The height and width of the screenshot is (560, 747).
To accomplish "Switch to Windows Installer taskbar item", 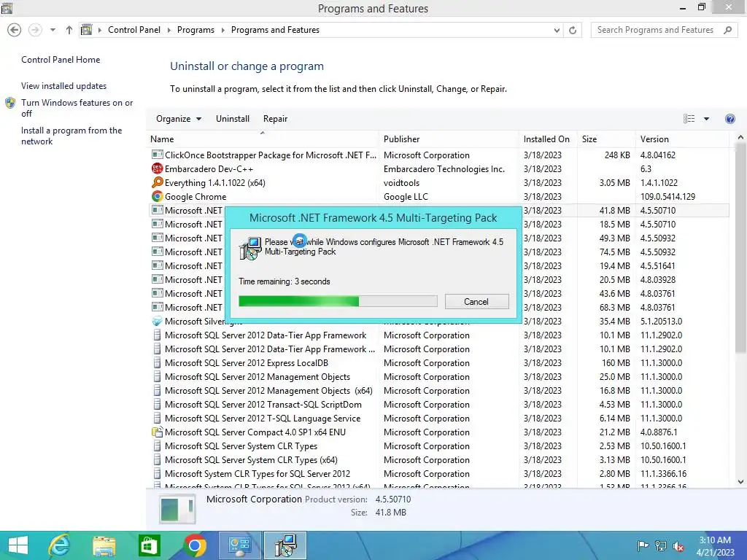I will (285, 545).
